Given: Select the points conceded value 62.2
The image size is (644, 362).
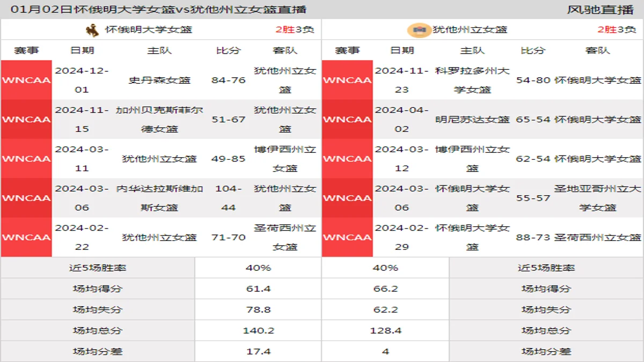Looking at the screenshot, I should tap(385, 309).
